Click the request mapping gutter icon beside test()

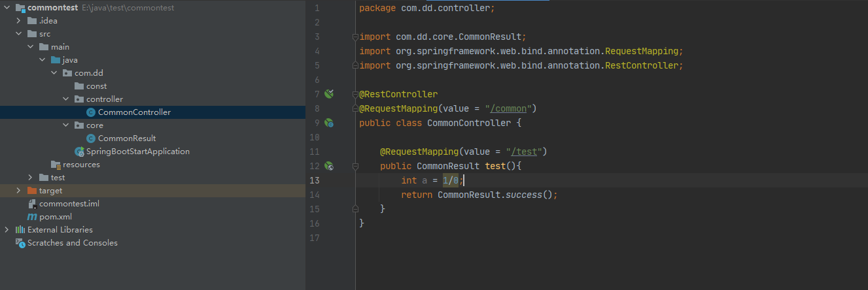(329, 167)
